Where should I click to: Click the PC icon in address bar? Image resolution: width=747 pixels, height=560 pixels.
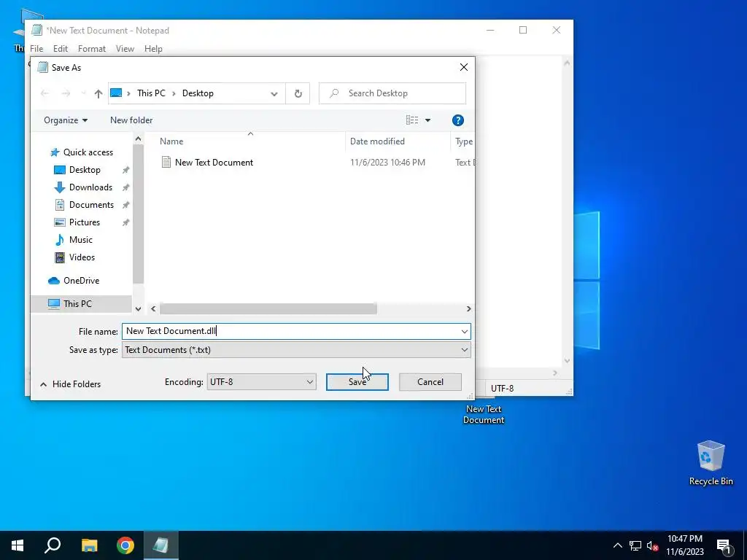click(116, 93)
